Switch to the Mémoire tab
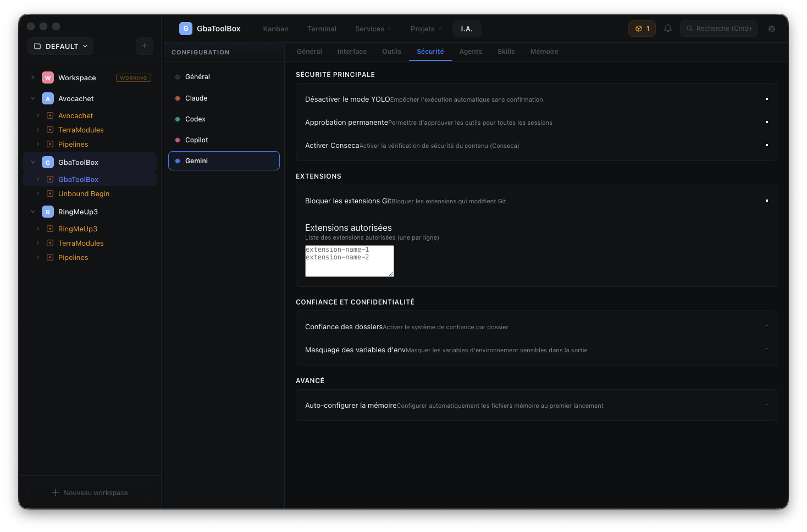Screen dimensions: 807x532 point(544,52)
